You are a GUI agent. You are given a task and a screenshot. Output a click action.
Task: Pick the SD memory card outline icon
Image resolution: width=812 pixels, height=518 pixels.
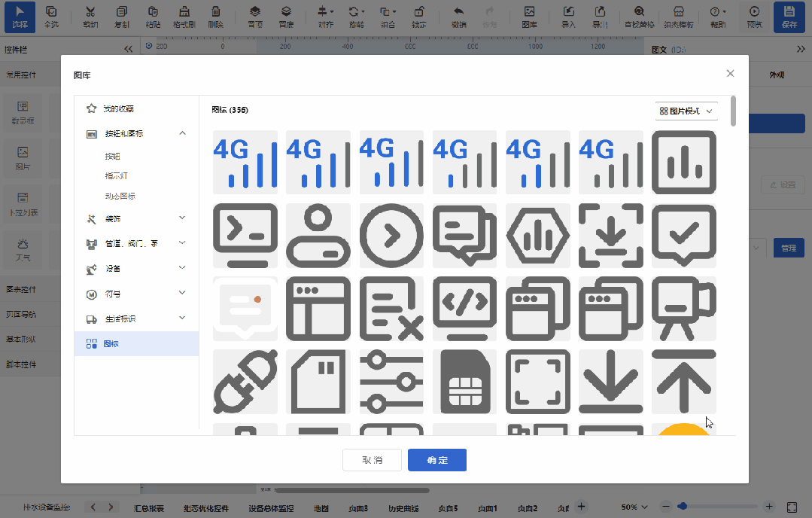[x=318, y=382]
